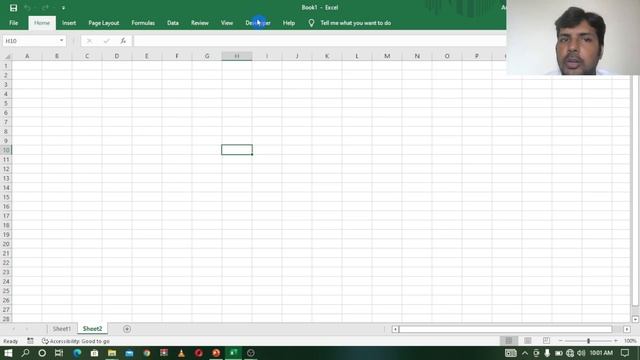
Task: Click the horizontal scrollbar left arrow
Action: [x=395, y=329]
